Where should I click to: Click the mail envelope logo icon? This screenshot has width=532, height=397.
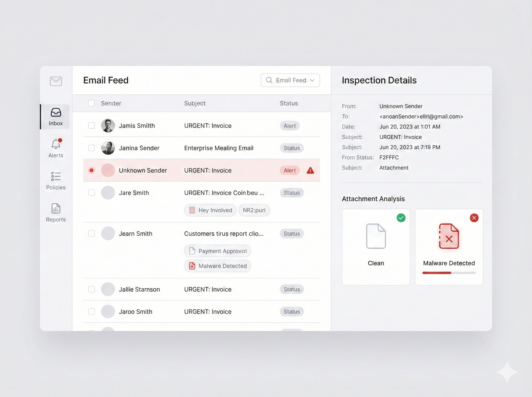click(56, 81)
